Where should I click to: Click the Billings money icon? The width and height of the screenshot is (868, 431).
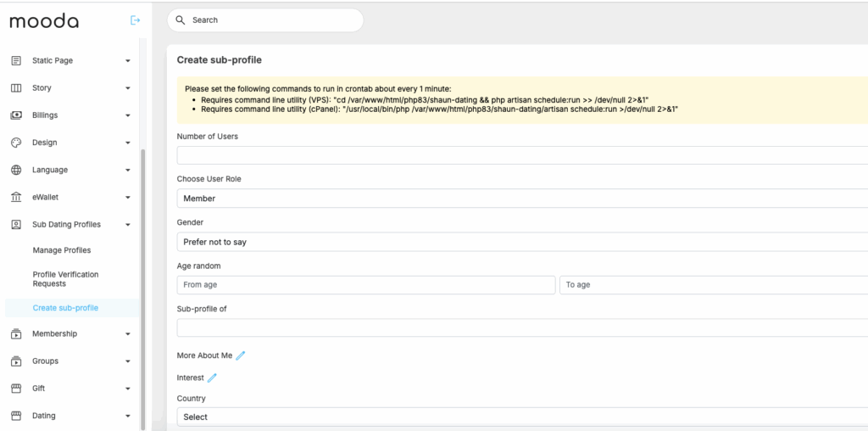point(16,115)
